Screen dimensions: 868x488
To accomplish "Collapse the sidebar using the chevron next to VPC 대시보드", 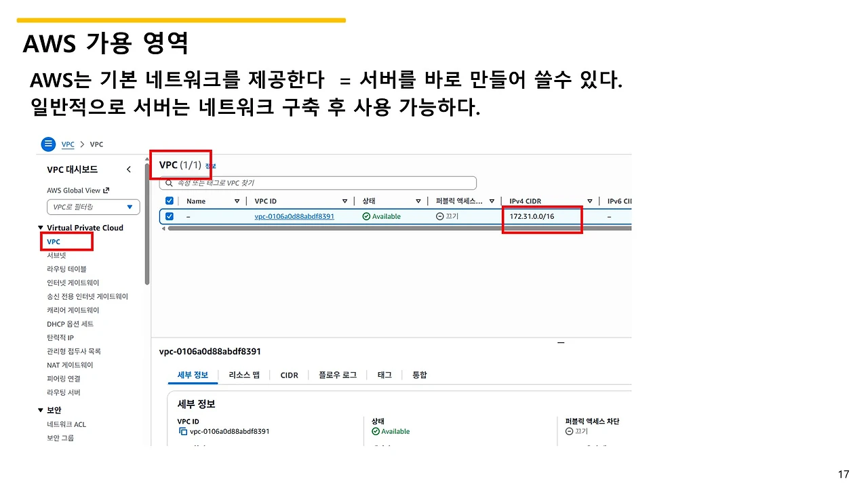I will [x=128, y=169].
